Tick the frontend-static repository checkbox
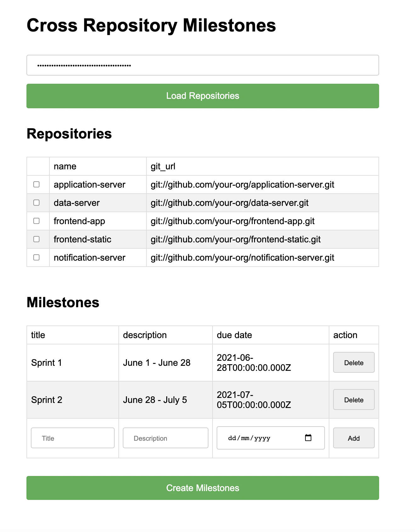 [x=37, y=239]
